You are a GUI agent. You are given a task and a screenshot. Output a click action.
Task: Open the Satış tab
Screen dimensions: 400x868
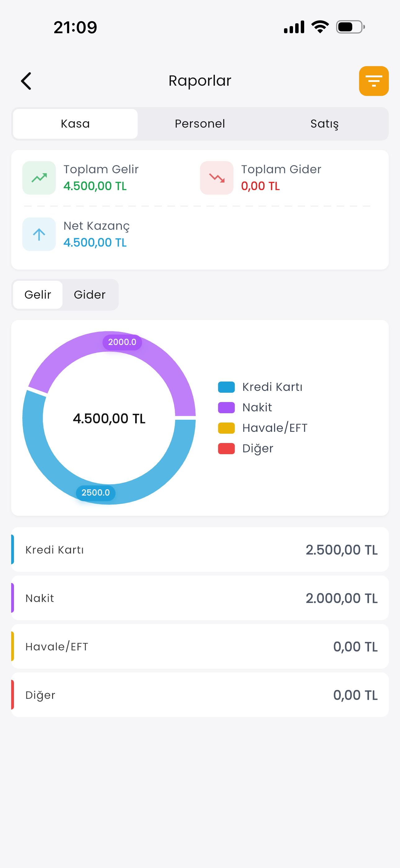[x=324, y=124]
